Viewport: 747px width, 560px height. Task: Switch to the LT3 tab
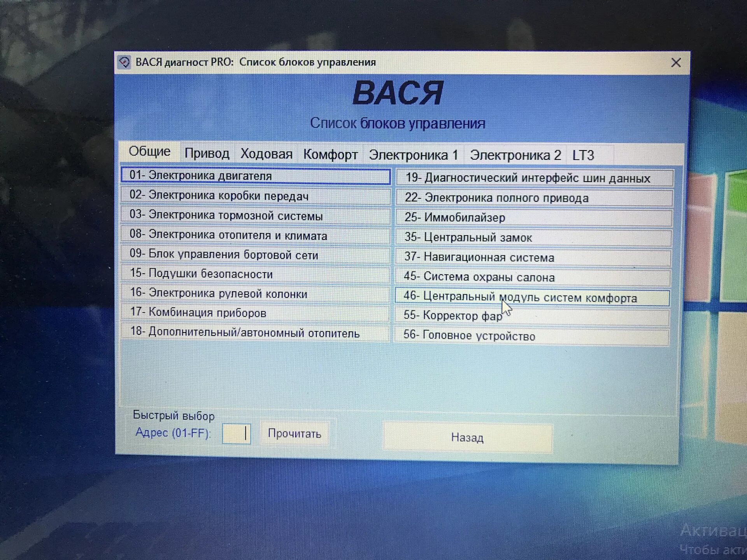point(583,155)
